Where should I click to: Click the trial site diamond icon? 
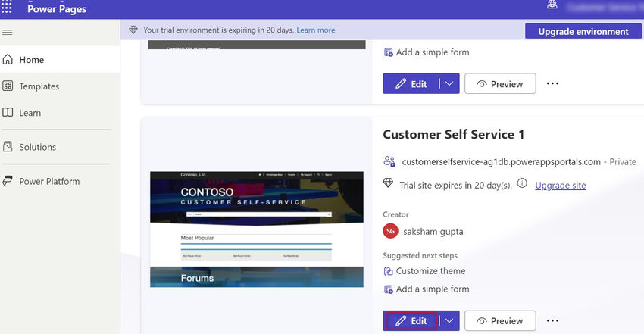(388, 183)
